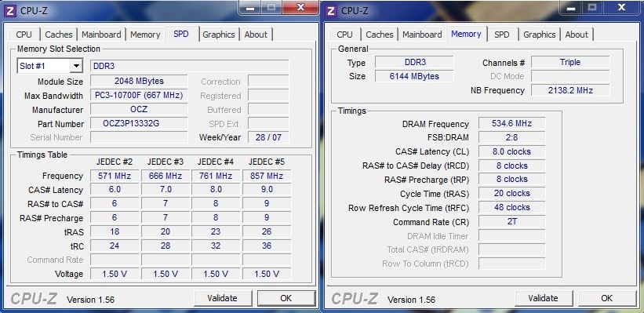
Task: Click Command Rate value 2T
Action: (511, 222)
